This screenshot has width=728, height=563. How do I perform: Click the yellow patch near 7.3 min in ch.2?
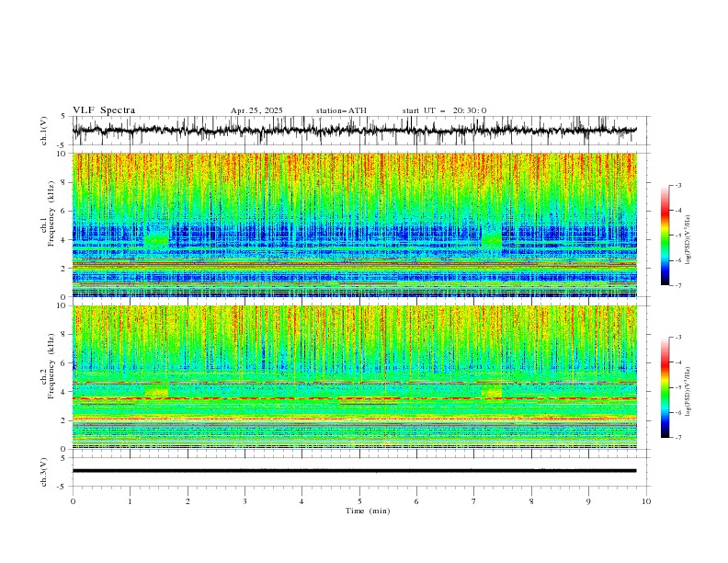tap(492, 391)
